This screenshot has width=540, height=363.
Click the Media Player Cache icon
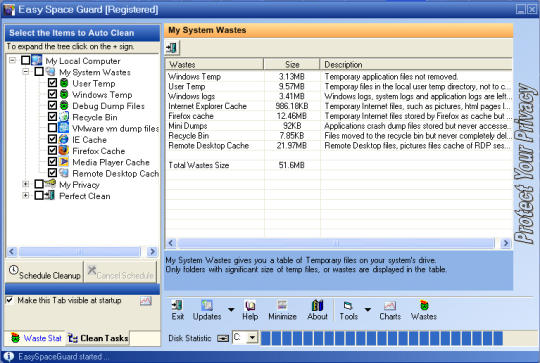tap(64, 162)
